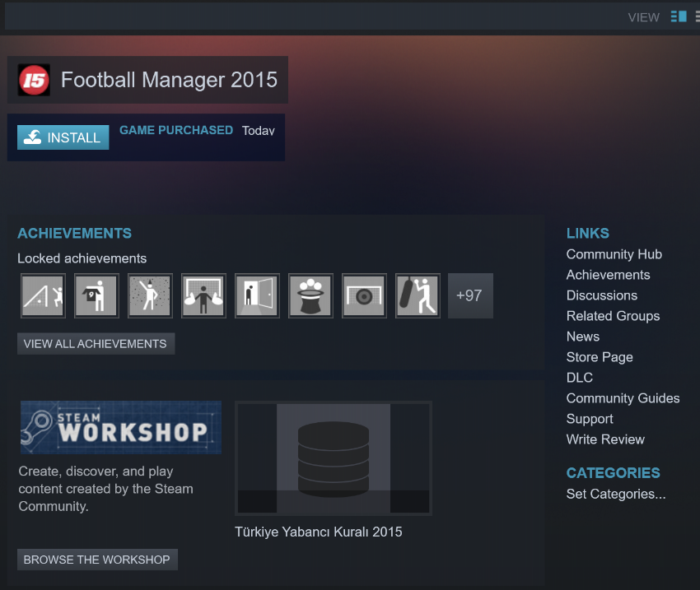The width and height of the screenshot is (700, 590).
Task: Click the GAME PURCHASED label
Action: (176, 130)
